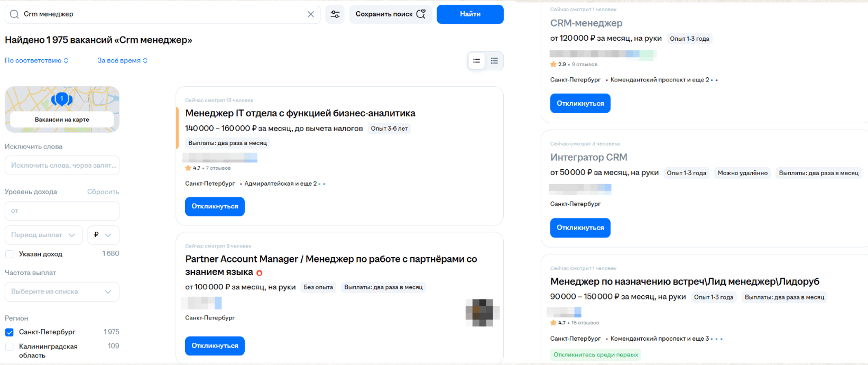Viewport: 868px width, 365px height.
Task: Respond to Менеджер IT отдела vacancy
Action: pos(215,206)
